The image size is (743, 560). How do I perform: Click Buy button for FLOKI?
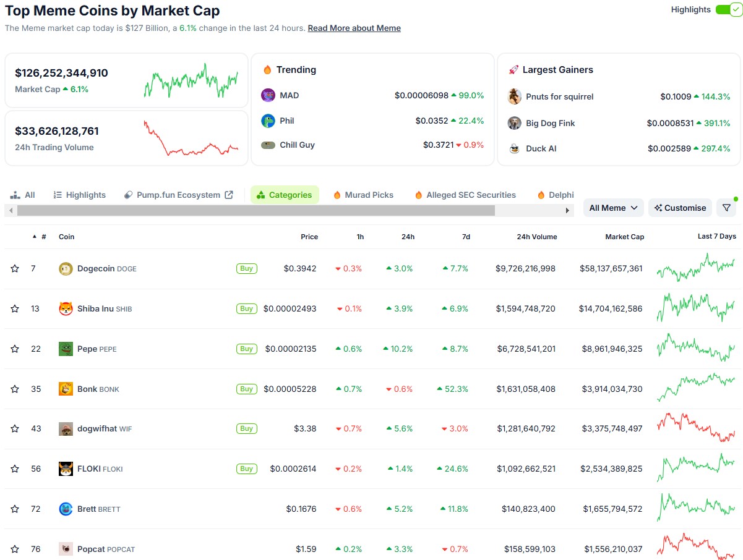point(246,469)
